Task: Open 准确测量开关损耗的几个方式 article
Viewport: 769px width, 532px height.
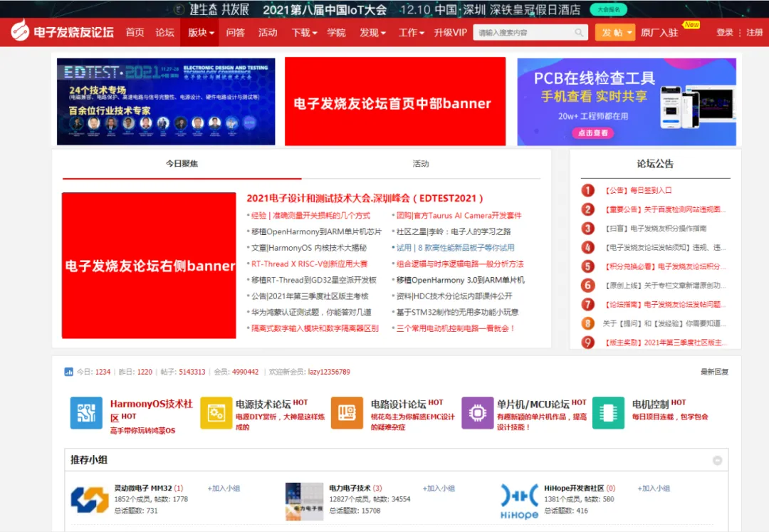Action: tap(311, 215)
